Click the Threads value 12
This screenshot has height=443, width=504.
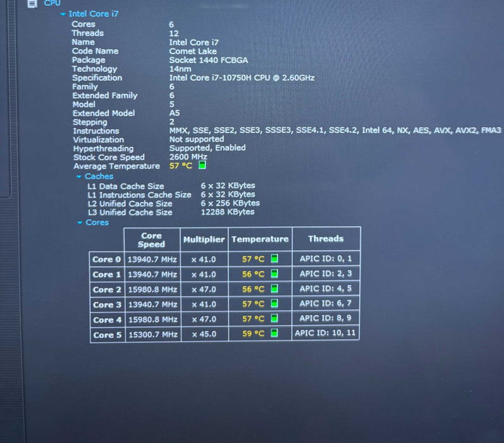coord(174,34)
